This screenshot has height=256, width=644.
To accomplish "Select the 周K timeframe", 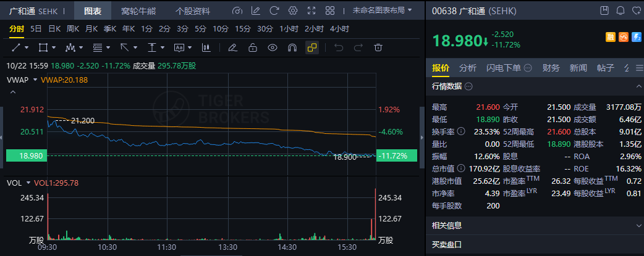I will pyautogui.click(x=73, y=29).
